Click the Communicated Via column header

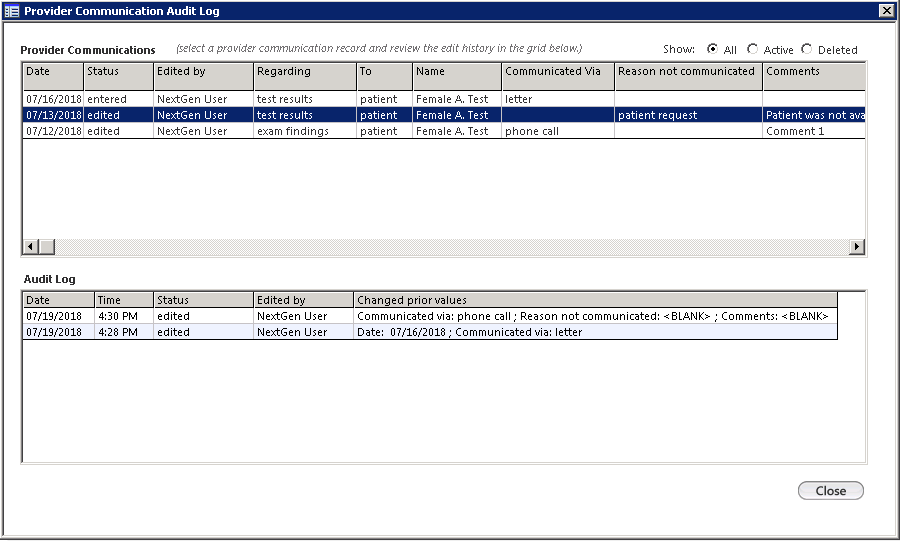pos(558,76)
